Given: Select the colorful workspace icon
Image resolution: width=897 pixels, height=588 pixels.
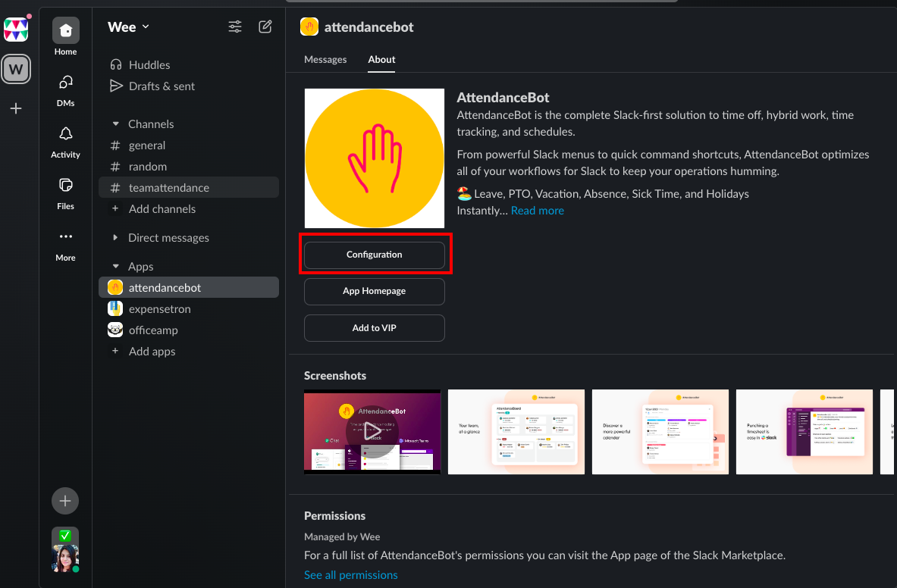Looking at the screenshot, I should click(16, 29).
